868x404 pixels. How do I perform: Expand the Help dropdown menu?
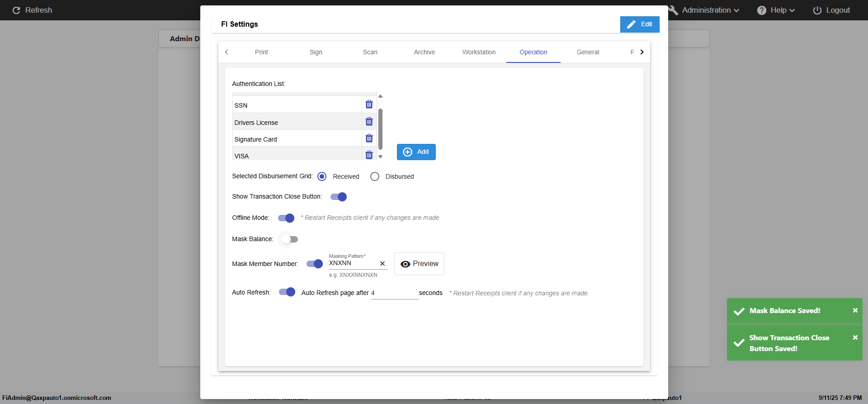(776, 10)
